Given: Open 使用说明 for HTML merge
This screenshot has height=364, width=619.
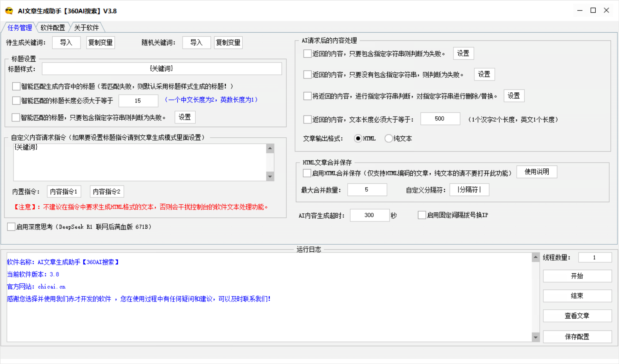Looking at the screenshot, I should click(537, 172).
